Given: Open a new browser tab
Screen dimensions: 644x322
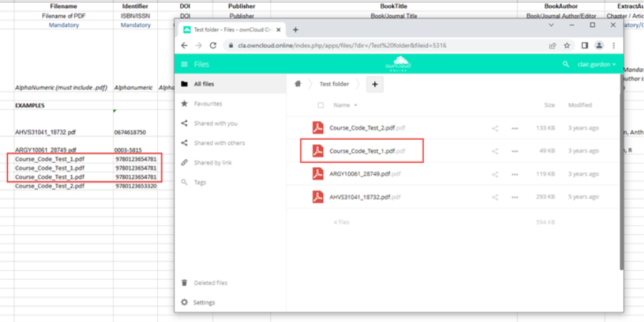Looking at the screenshot, I should point(295,29).
